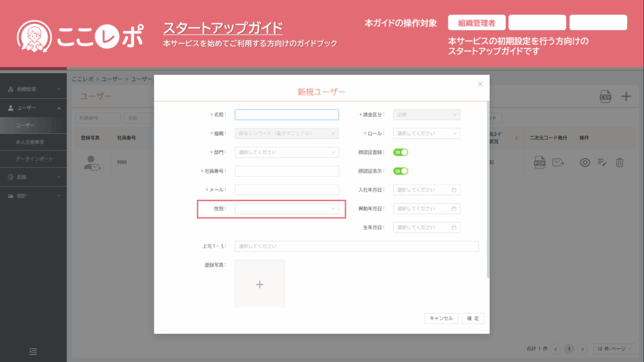This screenshot has width=644, height=362.
Task: Click the 名前 input field
Action: 287,115
